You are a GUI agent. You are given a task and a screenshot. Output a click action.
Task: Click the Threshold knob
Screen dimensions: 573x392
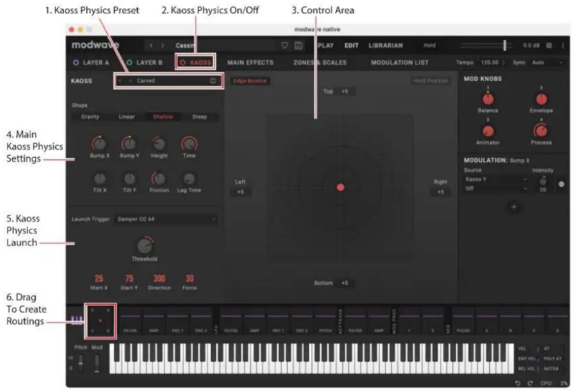click(145, 246)
